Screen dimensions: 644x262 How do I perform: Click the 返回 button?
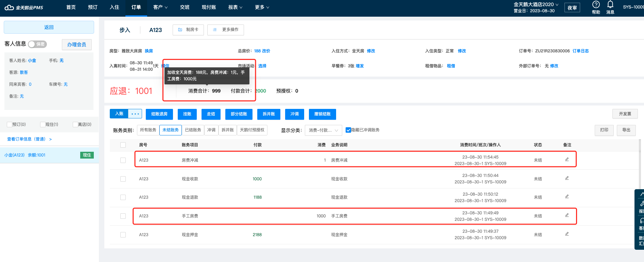pos(49,27)
